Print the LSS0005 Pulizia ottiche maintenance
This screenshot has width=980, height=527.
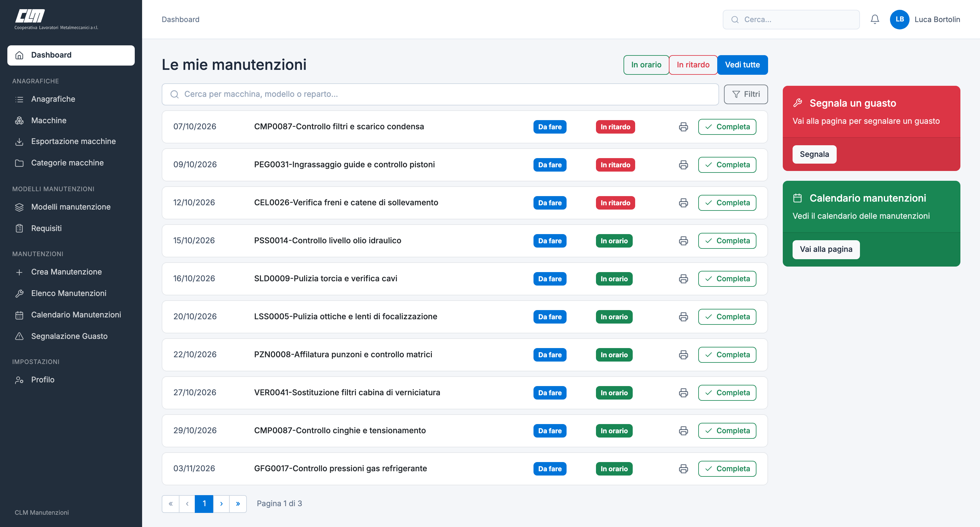click(x=683, y=317)
